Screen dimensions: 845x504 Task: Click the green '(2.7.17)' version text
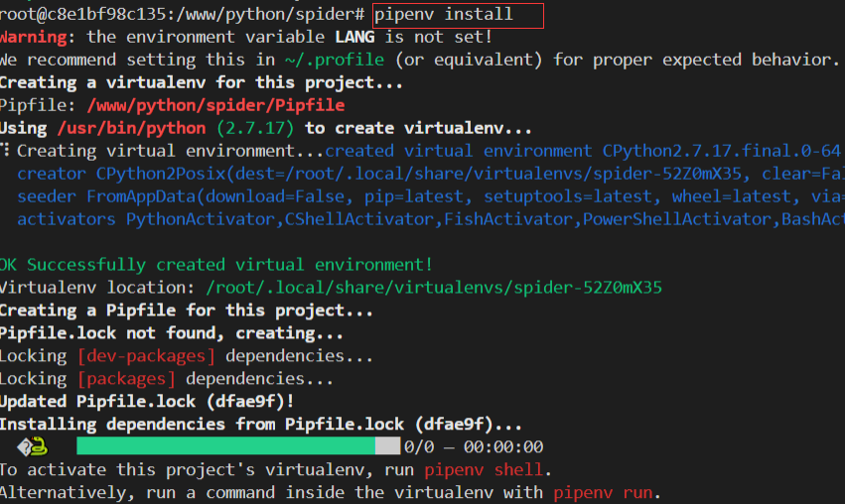pyautogui.click(x=255, y=128)
